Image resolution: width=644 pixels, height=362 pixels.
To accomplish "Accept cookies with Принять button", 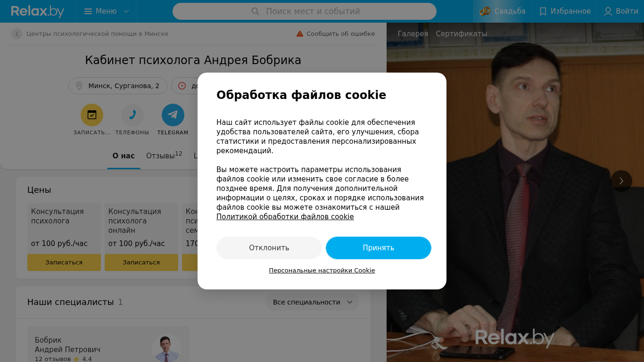I will coord(379,248).
